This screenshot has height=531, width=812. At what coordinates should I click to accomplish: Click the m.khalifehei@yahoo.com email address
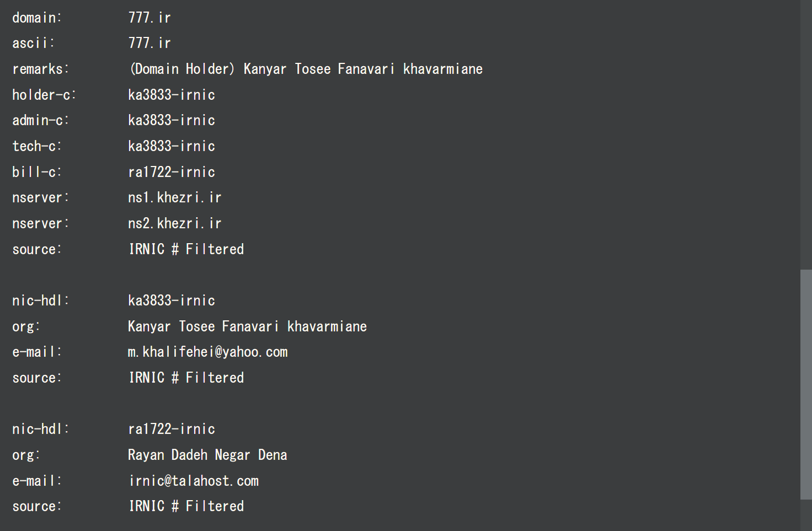207,352
